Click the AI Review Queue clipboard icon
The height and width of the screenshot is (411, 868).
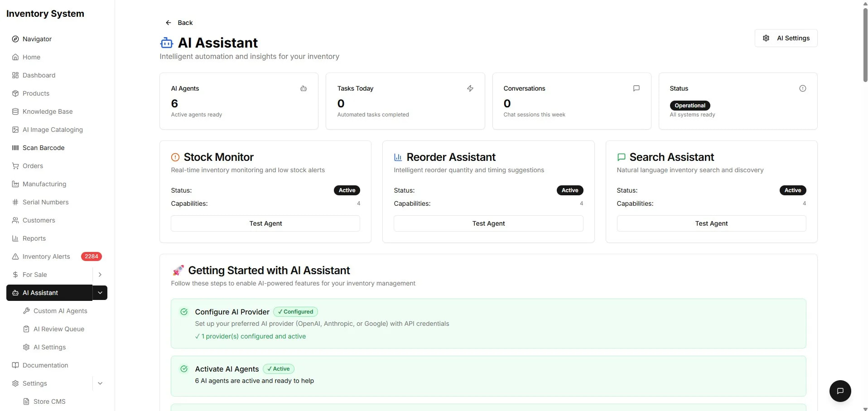click(26, 329)
